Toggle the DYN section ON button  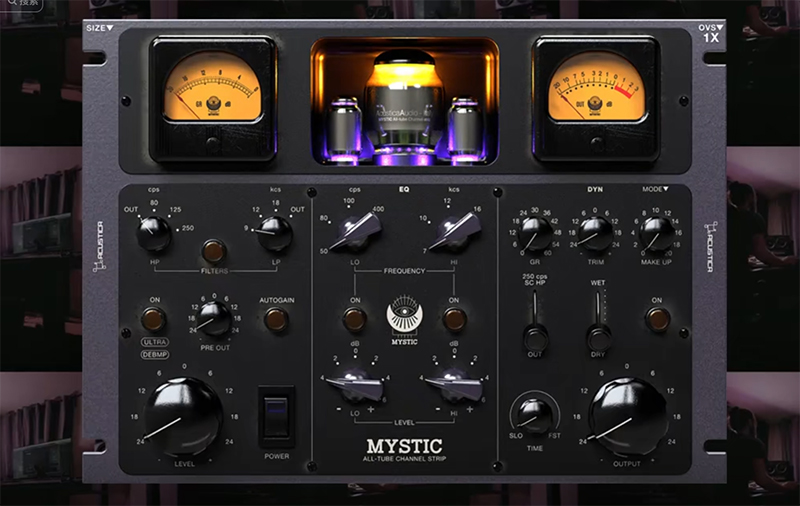click(657, 319)
